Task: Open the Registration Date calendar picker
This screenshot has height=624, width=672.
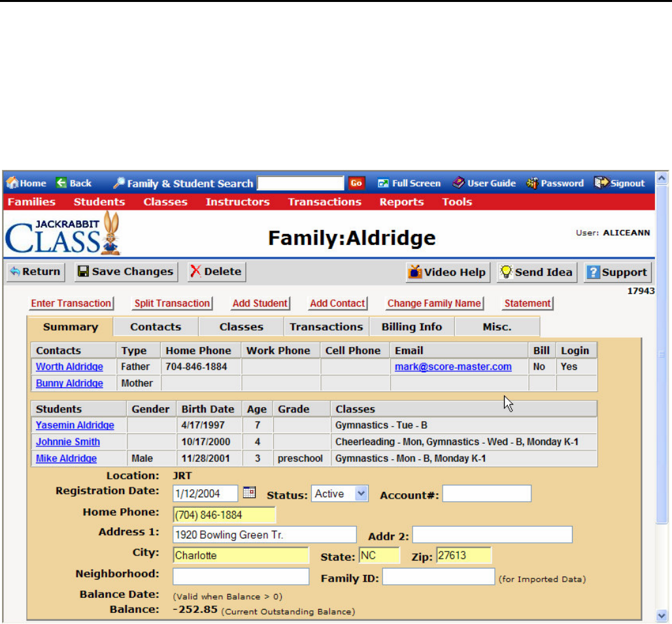Action: point(249,492)
